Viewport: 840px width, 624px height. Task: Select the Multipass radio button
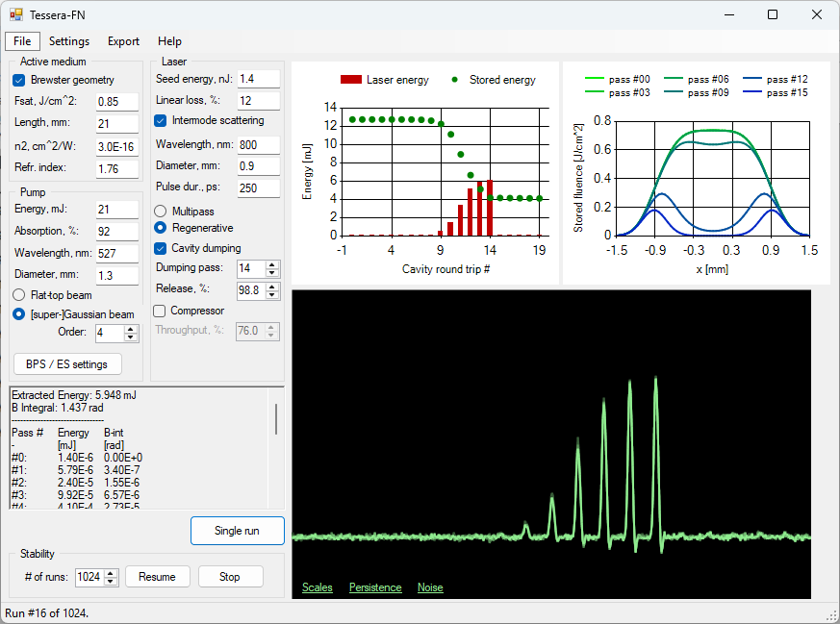(160, 212)
